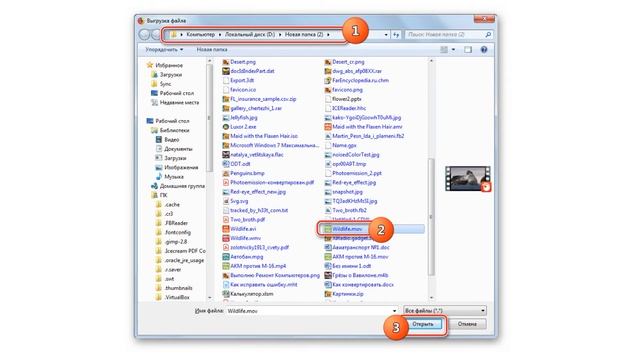This screenshot has width=640, height=360.
Task: Select Авиатранспорт №1.doc file name
Action: [x=361, y=247]
